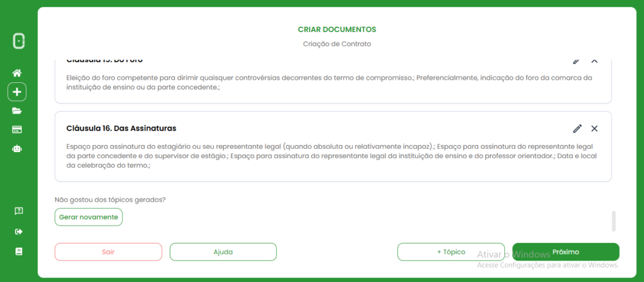Viewport: 644px width, 282px height.
Task: Click the create new document plus icon
Action: [17, 92]
